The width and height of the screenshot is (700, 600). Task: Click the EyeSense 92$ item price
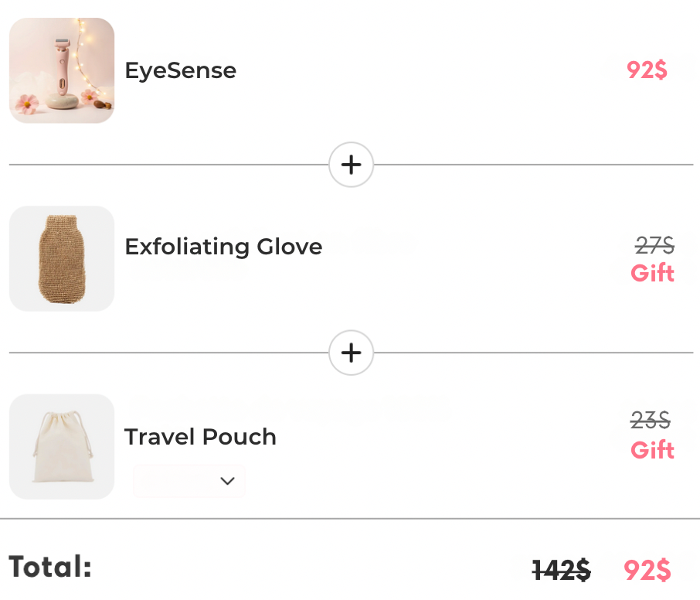tap(647, 70)
